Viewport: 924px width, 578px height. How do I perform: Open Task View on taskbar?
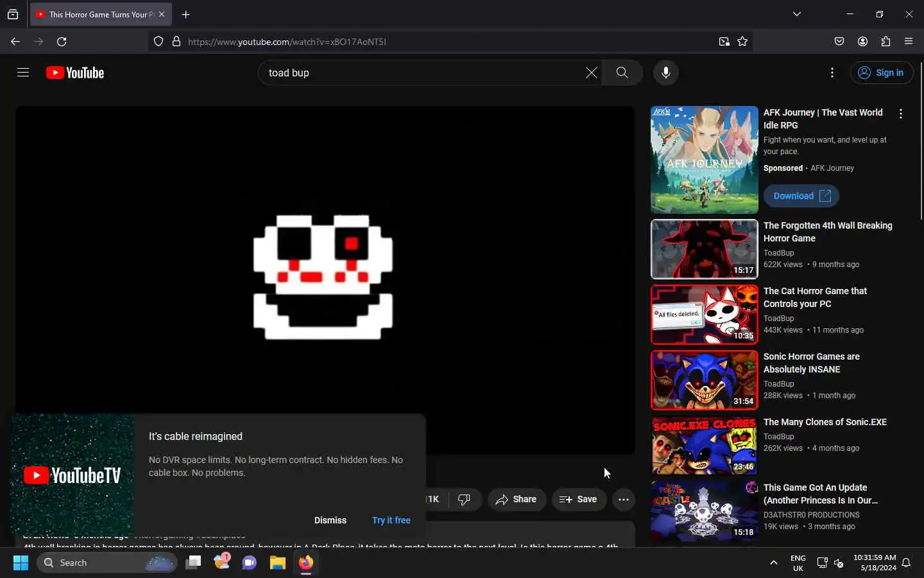tap(193, 563)
